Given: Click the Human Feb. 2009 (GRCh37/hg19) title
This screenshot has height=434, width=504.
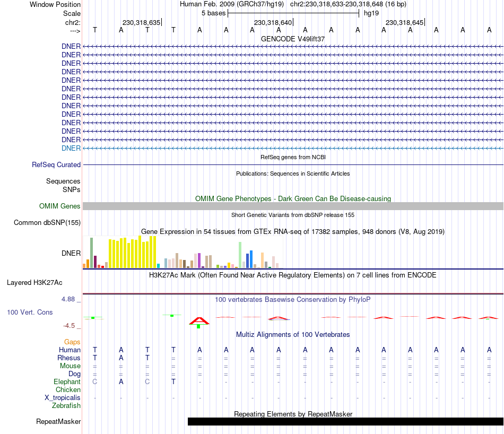Looking at the screenshot, I should pos(232,4).
